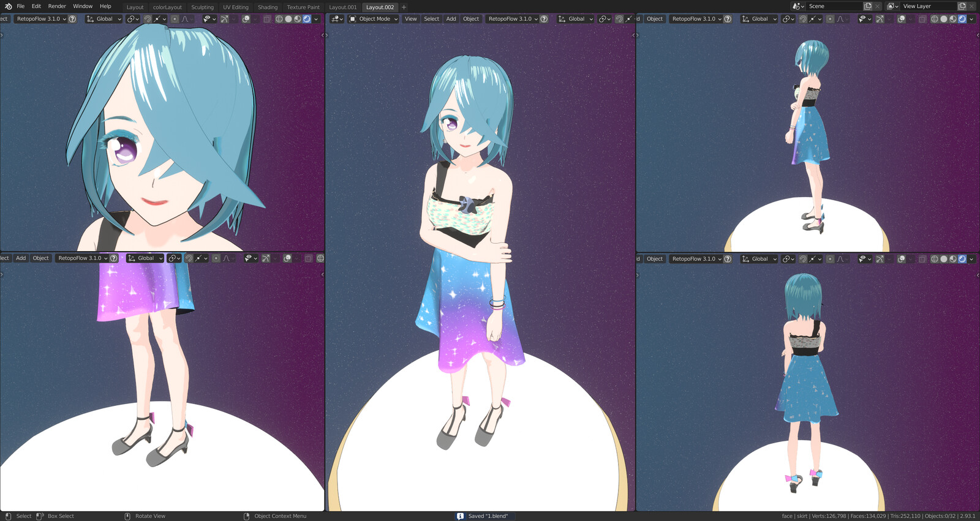Select wireframe shading in top-left viewport

[x=279, y=19]
